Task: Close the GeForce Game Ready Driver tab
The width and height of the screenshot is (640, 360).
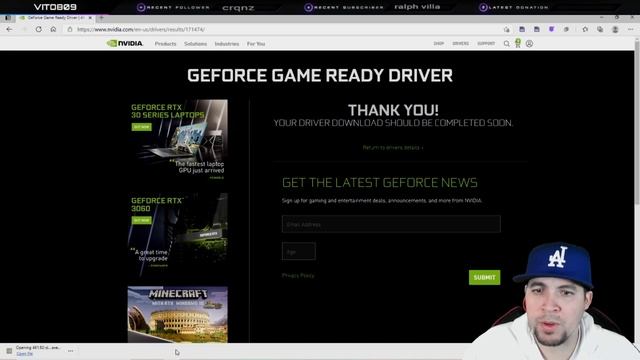Action: click(90, 18)
